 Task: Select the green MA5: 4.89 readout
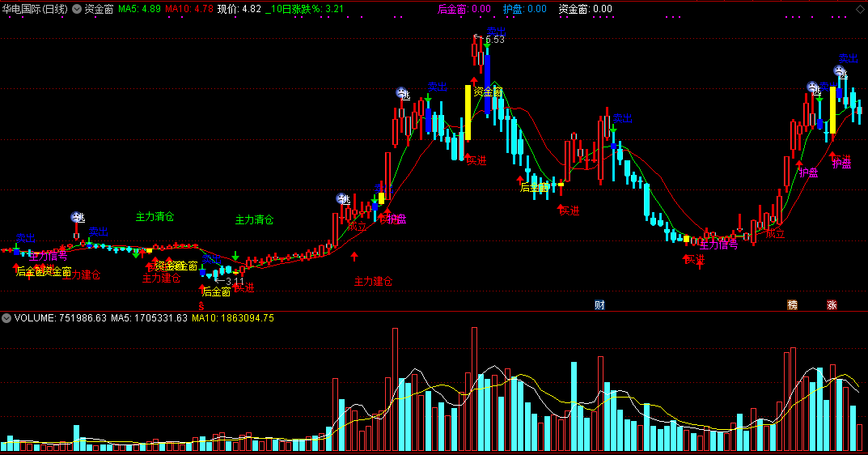coord(139,9)
